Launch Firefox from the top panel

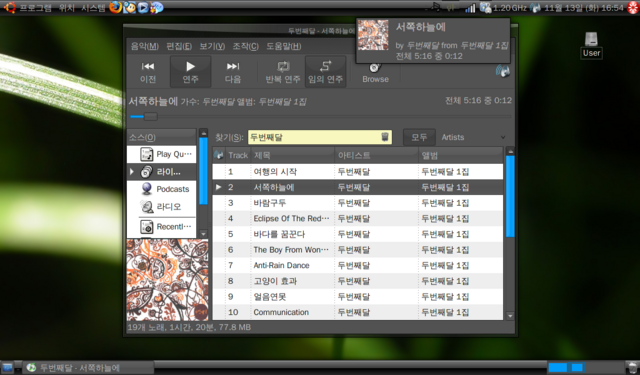point(116,7)
